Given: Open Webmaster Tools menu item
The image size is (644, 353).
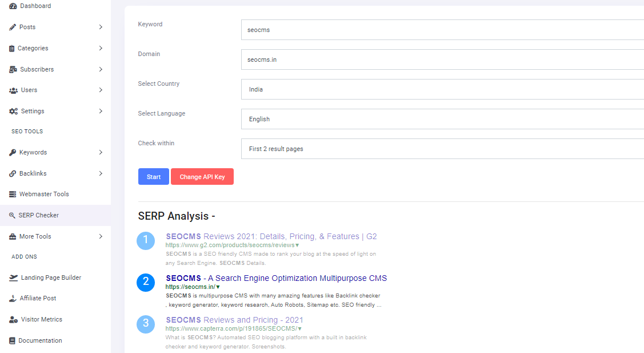Looking at the screenshot, I should [x=55, y=194].
